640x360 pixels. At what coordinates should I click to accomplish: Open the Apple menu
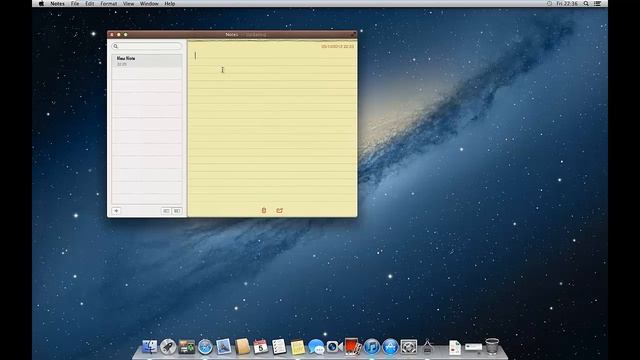[x=41, y=3]
